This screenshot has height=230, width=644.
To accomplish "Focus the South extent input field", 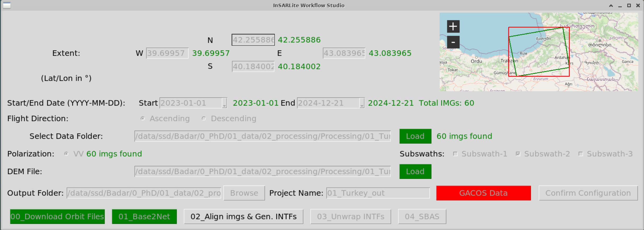I will 253,66.
